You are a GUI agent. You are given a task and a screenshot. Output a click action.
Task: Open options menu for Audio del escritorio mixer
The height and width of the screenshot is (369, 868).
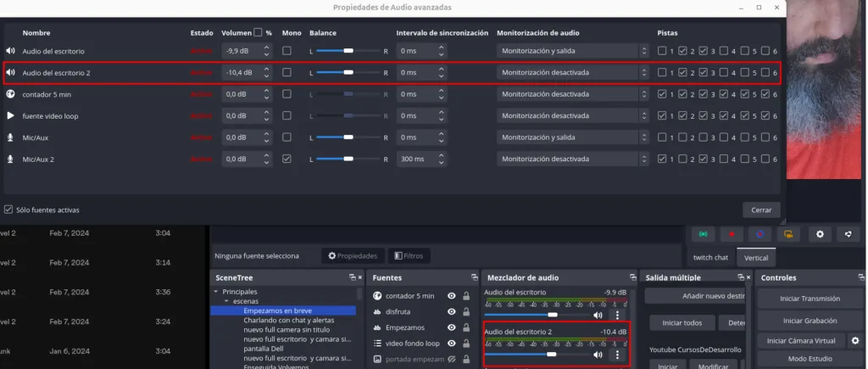pyautogui.click(x=617, y=315)
